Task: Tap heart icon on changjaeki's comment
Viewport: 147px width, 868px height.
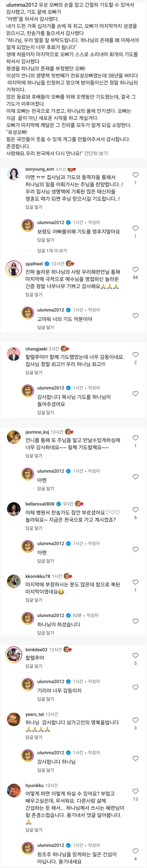Action: (135, 355)
